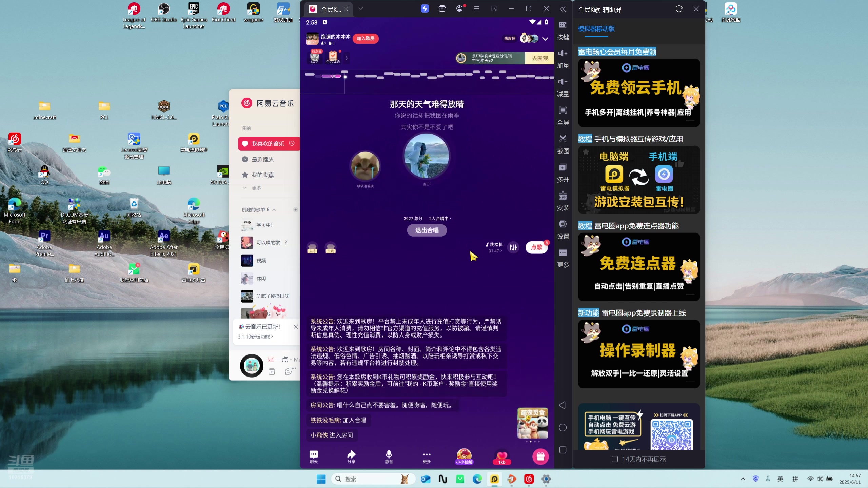
Task: Open the 3.1.10新版功能 link arrow
Action: pos(272,337)
